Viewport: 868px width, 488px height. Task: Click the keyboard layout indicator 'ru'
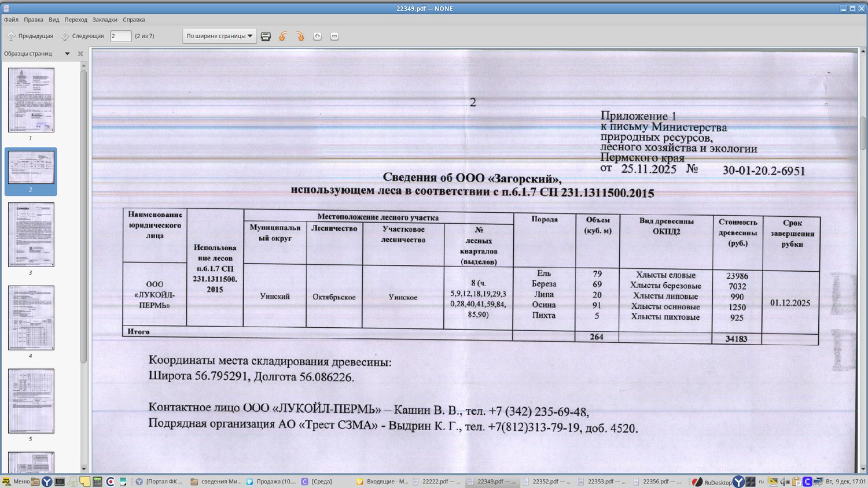(x=762, y=482)
